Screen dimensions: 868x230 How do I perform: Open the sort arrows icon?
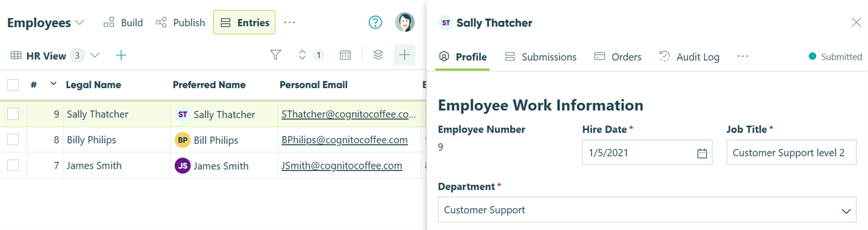[x=302, y=55]
